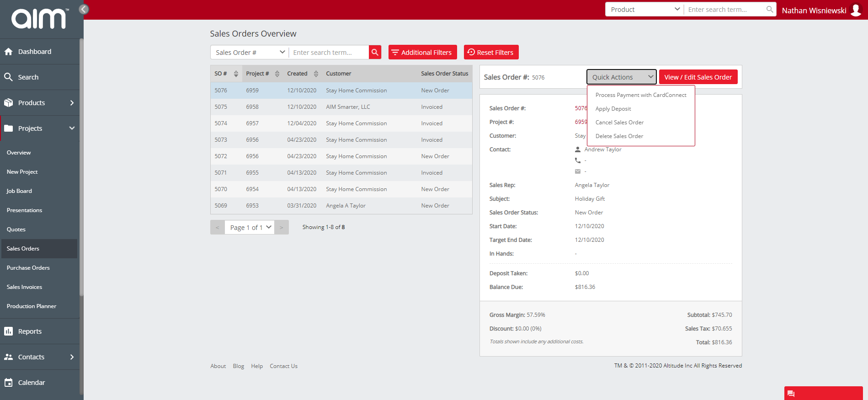Click the contact person icon beside Andrew Taylor

coord(578,149)
